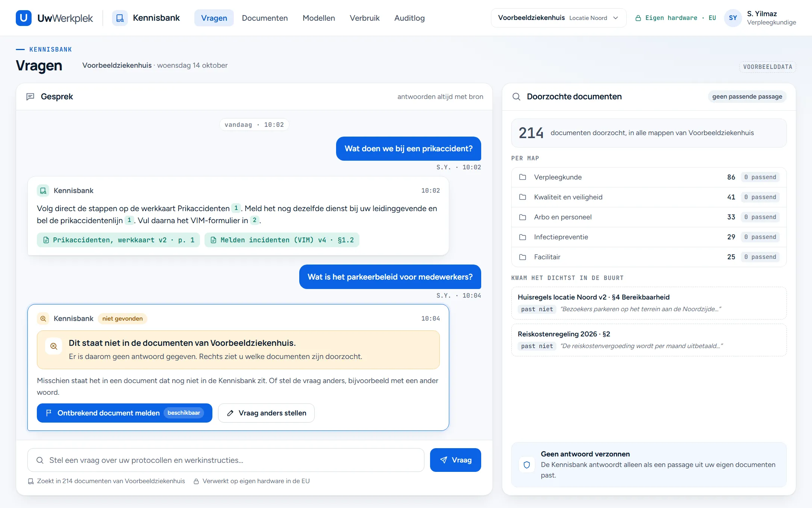Click Vraag anders stellen button
Image resolution: width=812 pixels, height=508 pixels.
pos(266,413)
